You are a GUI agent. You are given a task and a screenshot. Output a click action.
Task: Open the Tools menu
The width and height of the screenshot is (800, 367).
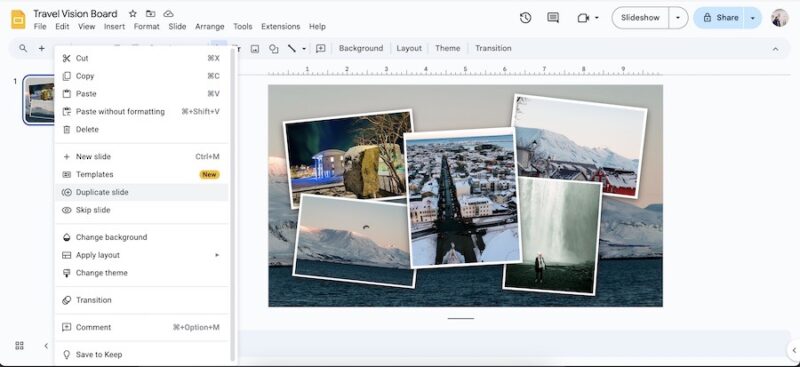[x=243, y=27]
